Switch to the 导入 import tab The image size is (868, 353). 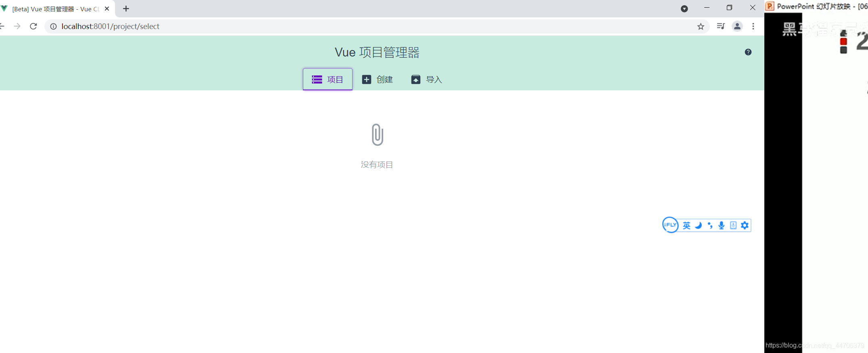[427, 79]
